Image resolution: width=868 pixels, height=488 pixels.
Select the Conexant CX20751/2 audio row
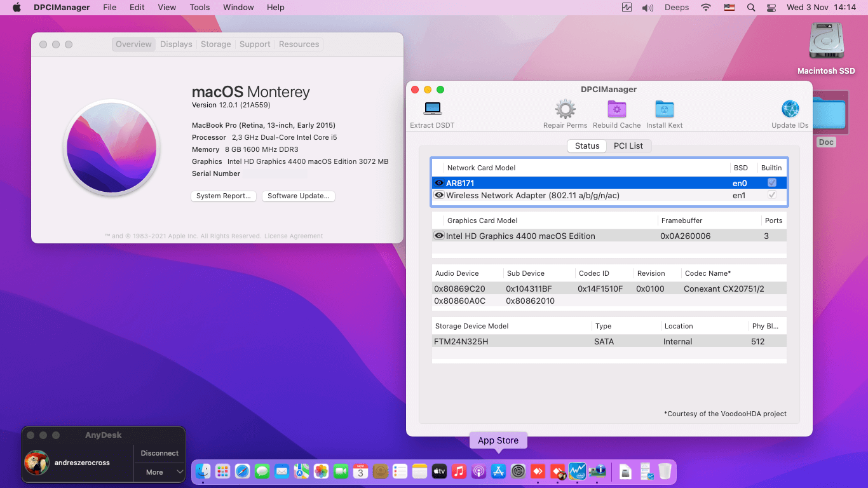[609, 288]
